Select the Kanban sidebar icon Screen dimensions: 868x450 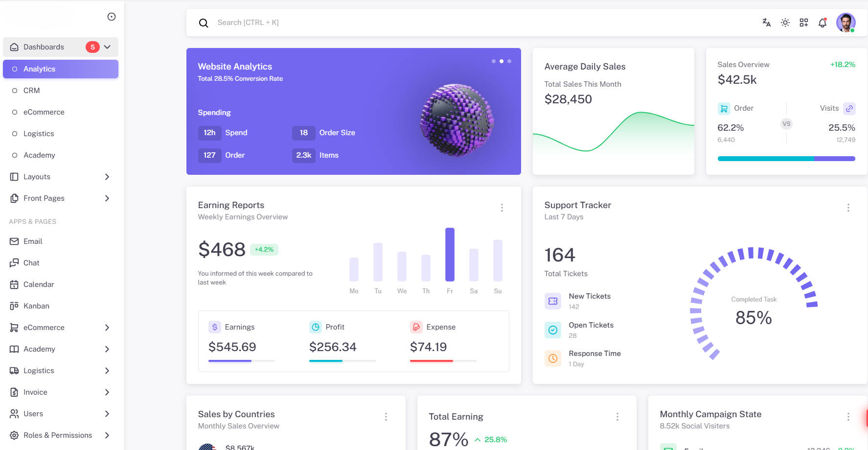14,306
